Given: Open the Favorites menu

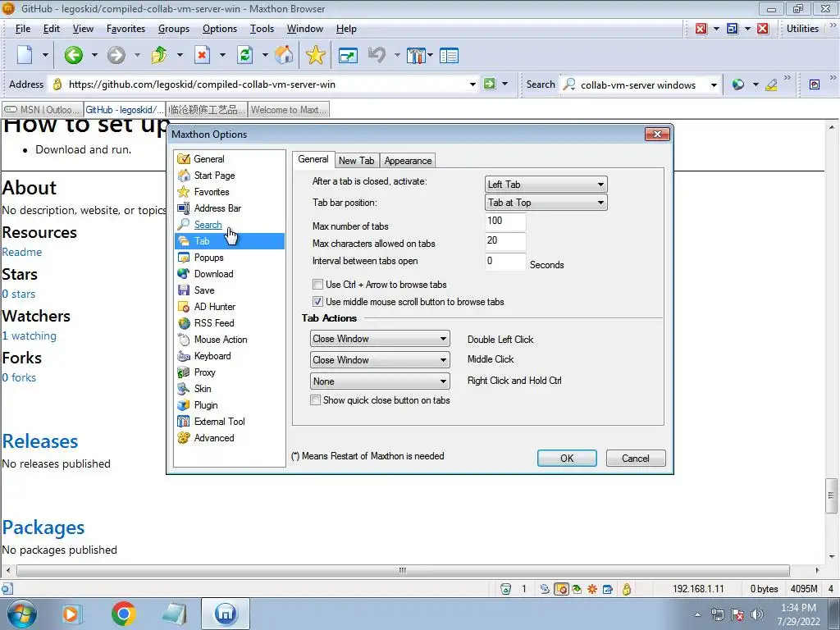Looking at the screenshot, I should (x=126, y=29).
